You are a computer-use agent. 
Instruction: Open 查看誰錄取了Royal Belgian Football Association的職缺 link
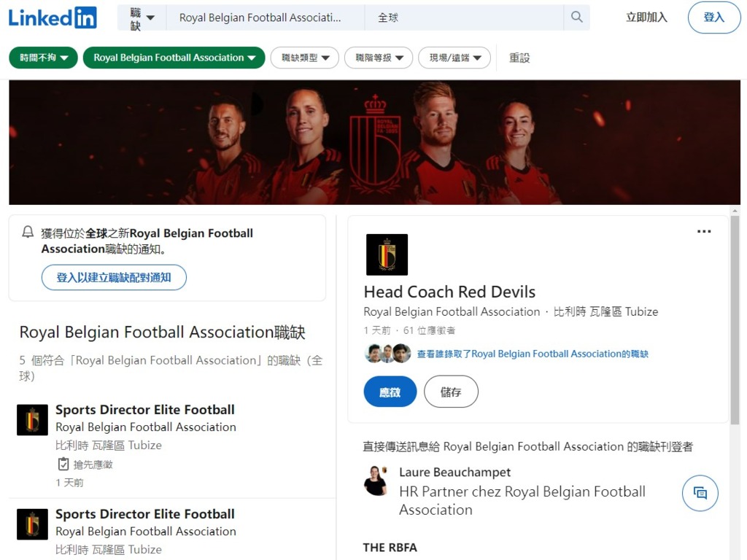point(533,354)
